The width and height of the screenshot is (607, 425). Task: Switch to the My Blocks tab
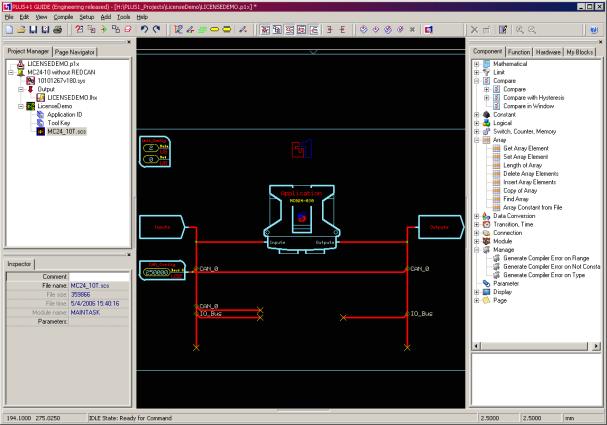[x=580, y=52]
